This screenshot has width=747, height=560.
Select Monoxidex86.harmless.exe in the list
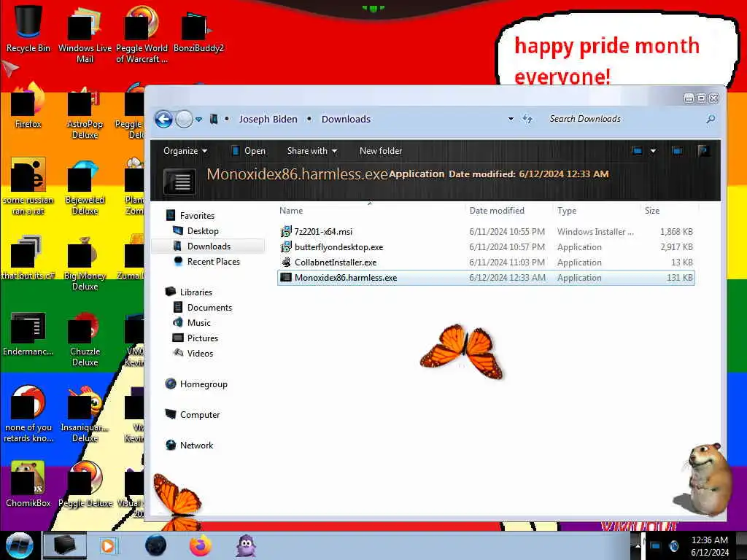tap(486, 278)
